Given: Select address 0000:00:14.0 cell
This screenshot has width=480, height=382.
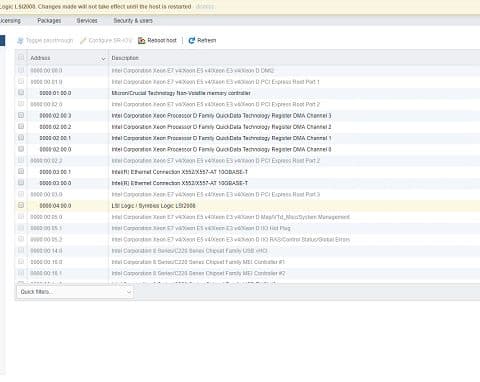Looking at the screenshot, I should point(46,251).
